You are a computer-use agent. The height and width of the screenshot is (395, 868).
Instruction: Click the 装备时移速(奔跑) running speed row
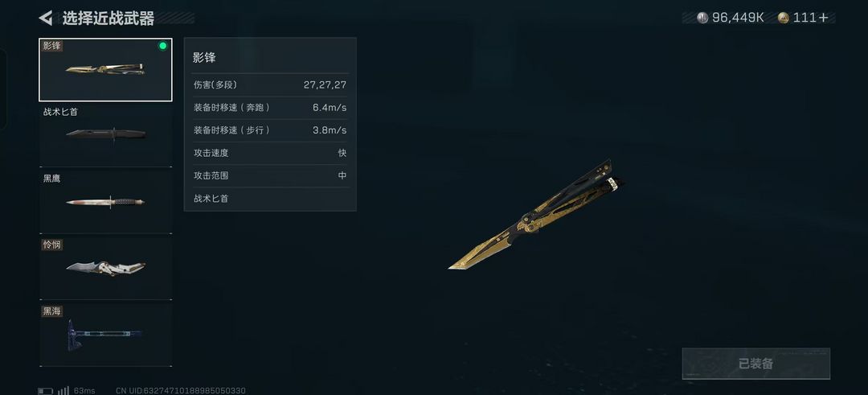(x=270, y=108)
